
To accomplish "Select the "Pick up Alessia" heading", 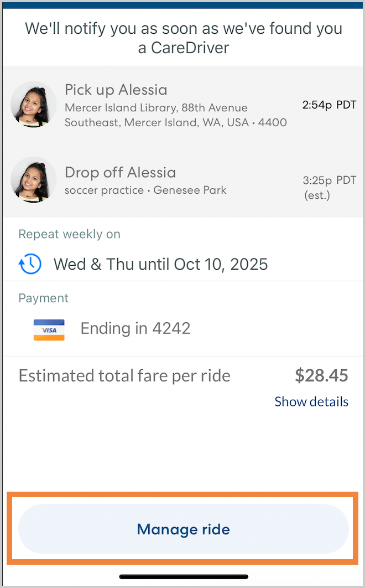I will coord(116,90).
